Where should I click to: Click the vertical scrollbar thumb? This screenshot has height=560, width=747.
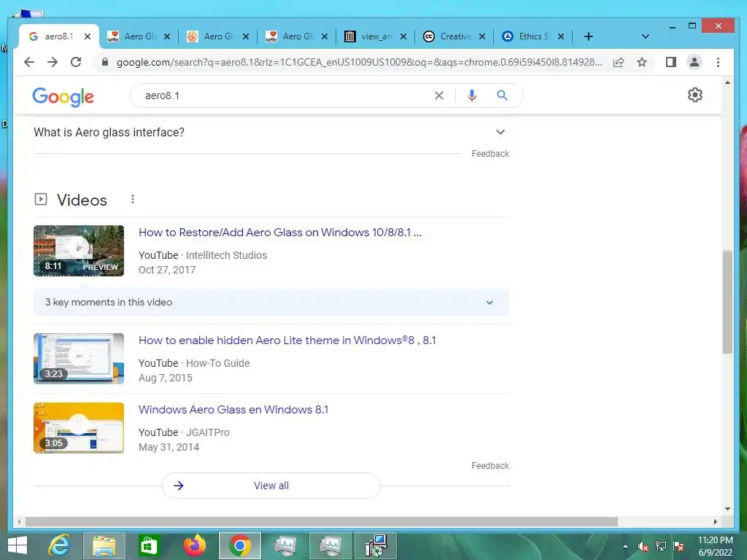[x=727, y=302]
